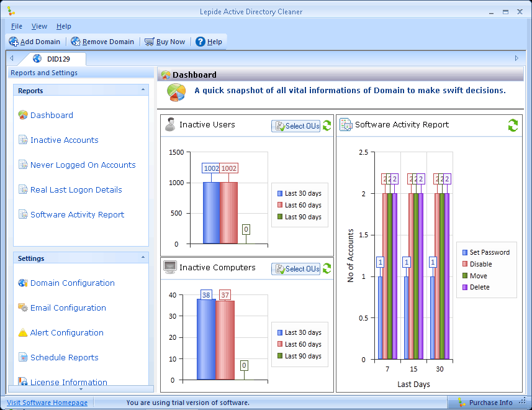The image size is (532, 410).
Task: Click the Move green legend swatch
Action: 465,275
